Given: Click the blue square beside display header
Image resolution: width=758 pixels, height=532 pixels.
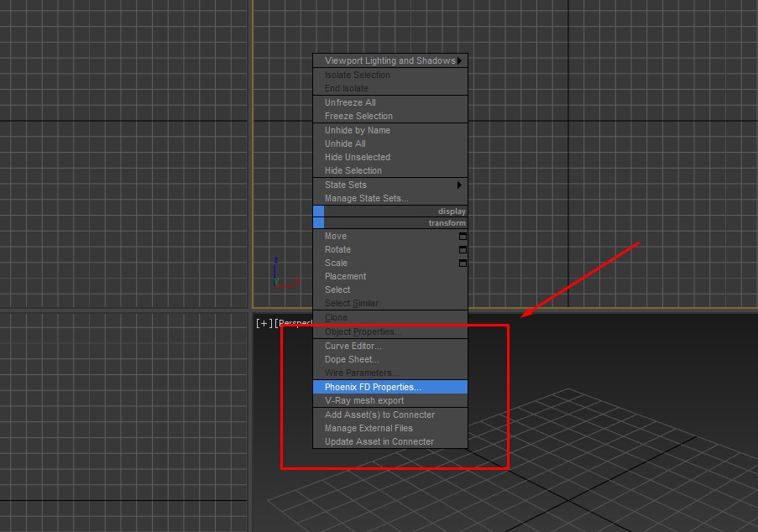Looking at the screenshot, I should coord(318,211).
